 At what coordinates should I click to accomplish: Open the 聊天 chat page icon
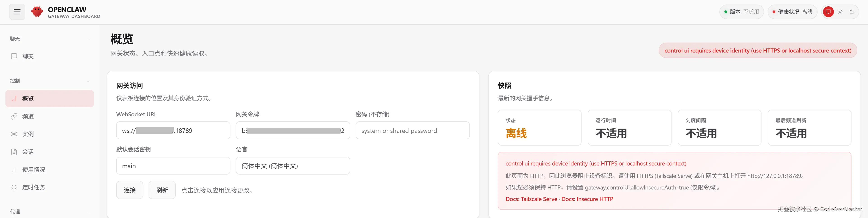14,56
